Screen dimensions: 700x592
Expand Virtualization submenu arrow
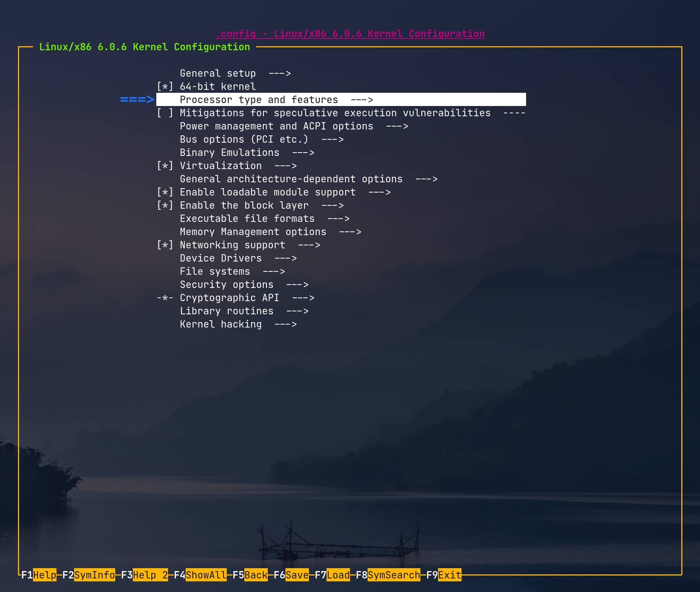(x=285, y=166)
